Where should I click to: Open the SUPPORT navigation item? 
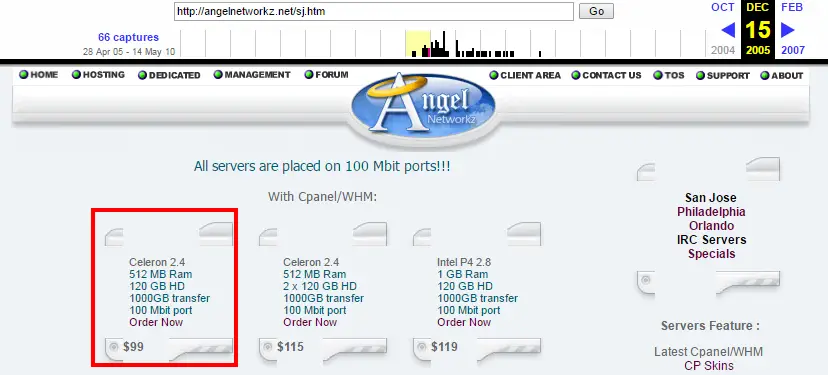point(722,76)
